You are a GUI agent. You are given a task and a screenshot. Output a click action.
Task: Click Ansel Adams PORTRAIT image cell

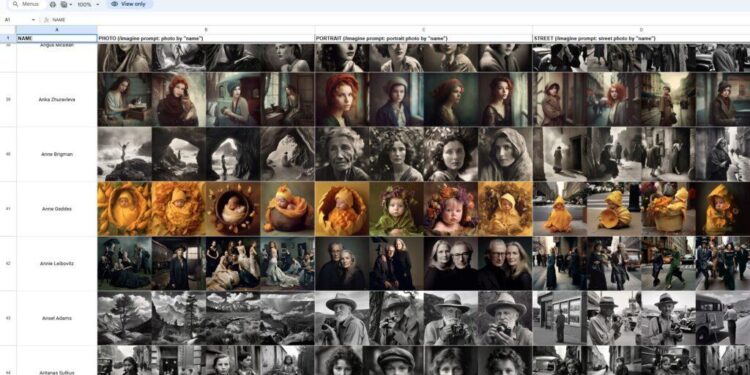424,318
